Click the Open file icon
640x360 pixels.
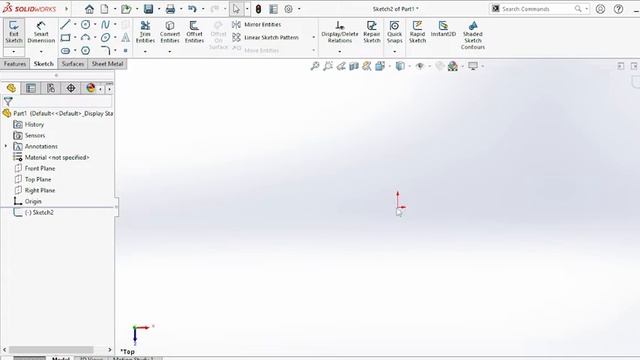(x=126, y=9)
